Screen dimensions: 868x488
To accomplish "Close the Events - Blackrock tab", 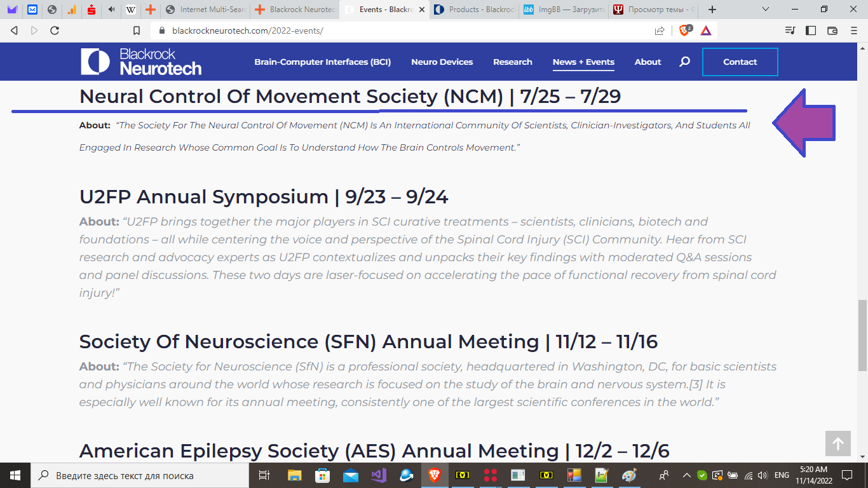I will [x=423, y=10].
